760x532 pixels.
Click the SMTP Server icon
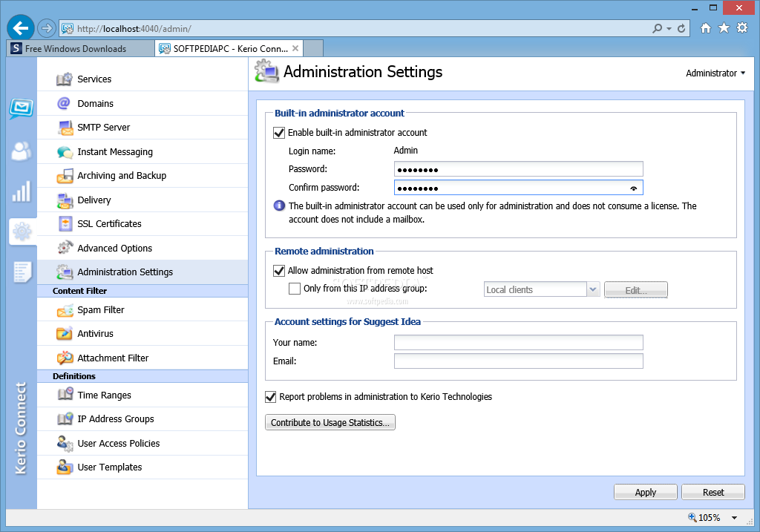pyautogui.click(x=65, y=128)
